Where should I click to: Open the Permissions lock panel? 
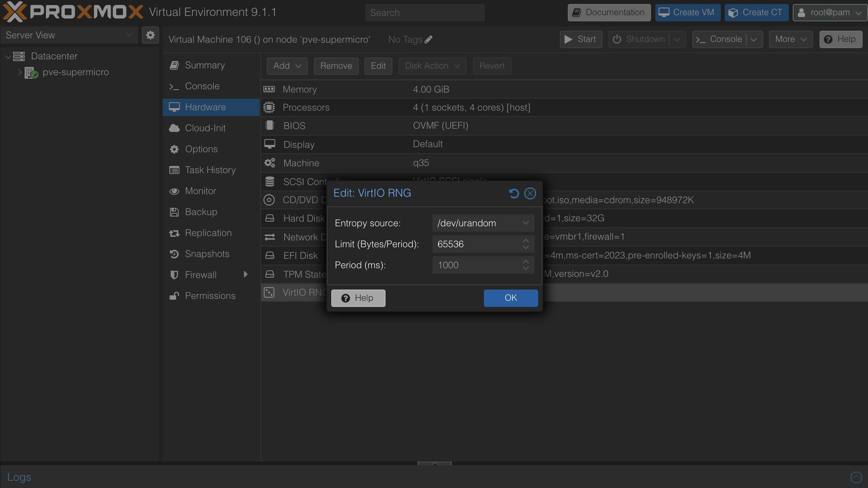pyautogui.click(x=174, y=296)
